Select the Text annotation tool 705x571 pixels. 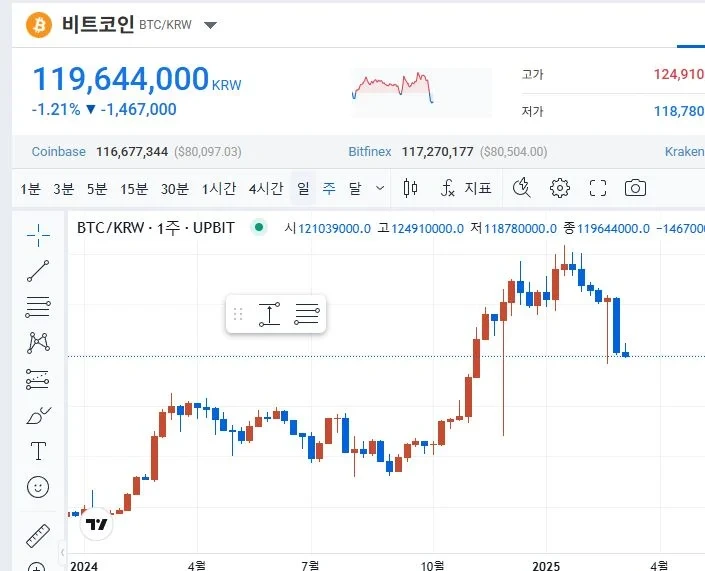coord(38,451)
